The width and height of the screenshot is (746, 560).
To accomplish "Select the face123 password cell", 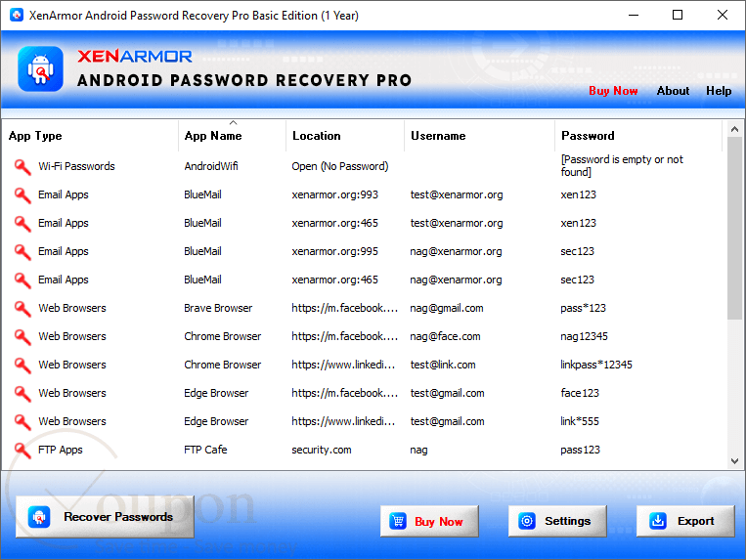I will click(x=580, y=393).
